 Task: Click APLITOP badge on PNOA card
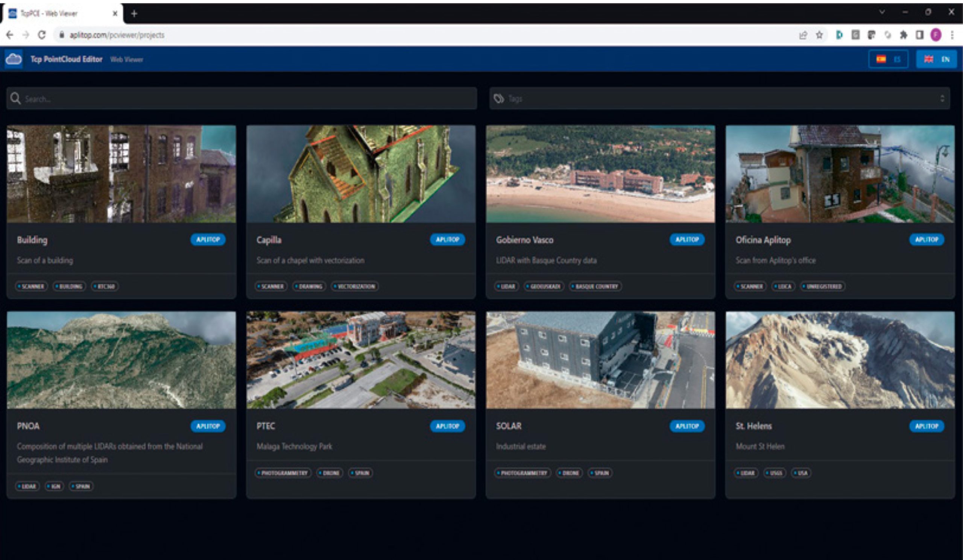(x=208, y=426)
